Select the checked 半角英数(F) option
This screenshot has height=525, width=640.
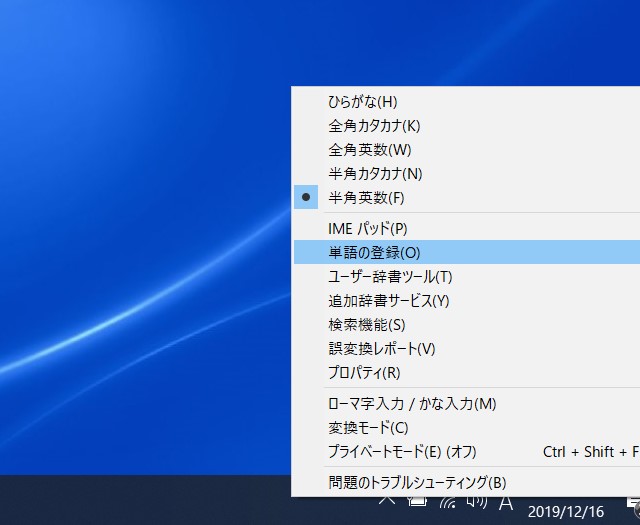pos(467,197)
